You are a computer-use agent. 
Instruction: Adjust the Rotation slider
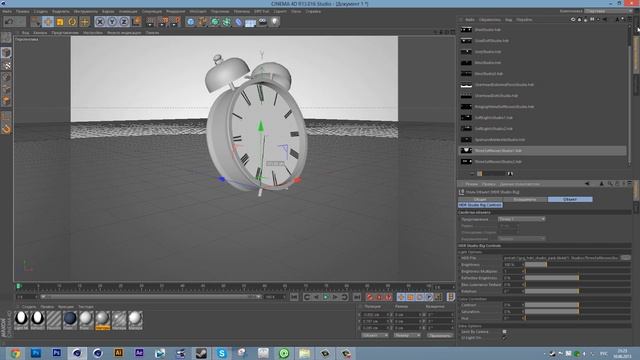click(578, 291)
